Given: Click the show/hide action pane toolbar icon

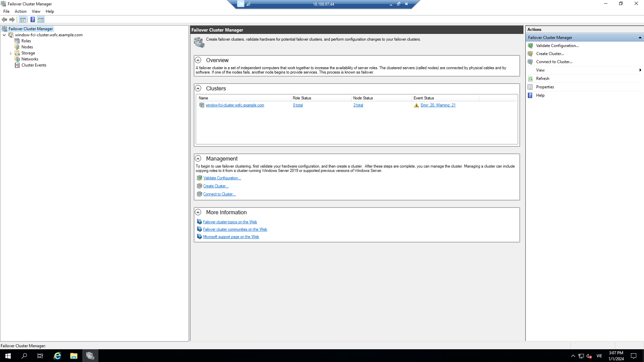Looking at the screenshot, I should click(41, 19).
